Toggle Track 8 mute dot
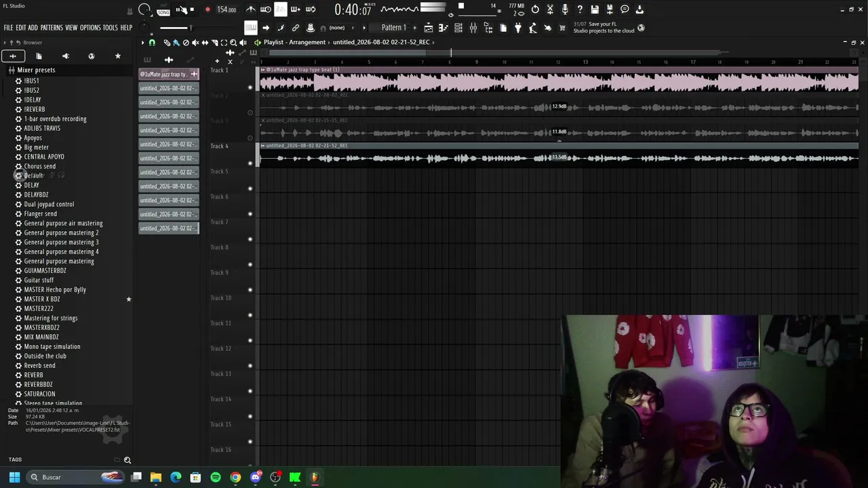 pos(250,264)
